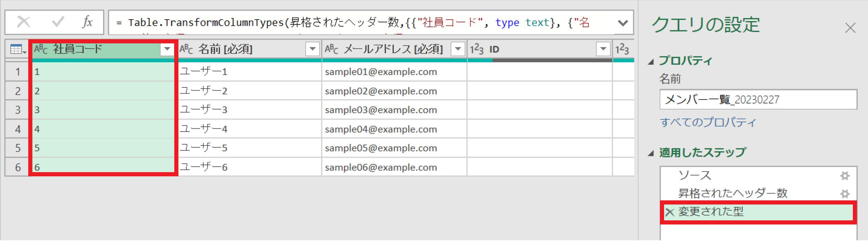
Task: Open settings gear for ソース step
Action: [845, 176]
